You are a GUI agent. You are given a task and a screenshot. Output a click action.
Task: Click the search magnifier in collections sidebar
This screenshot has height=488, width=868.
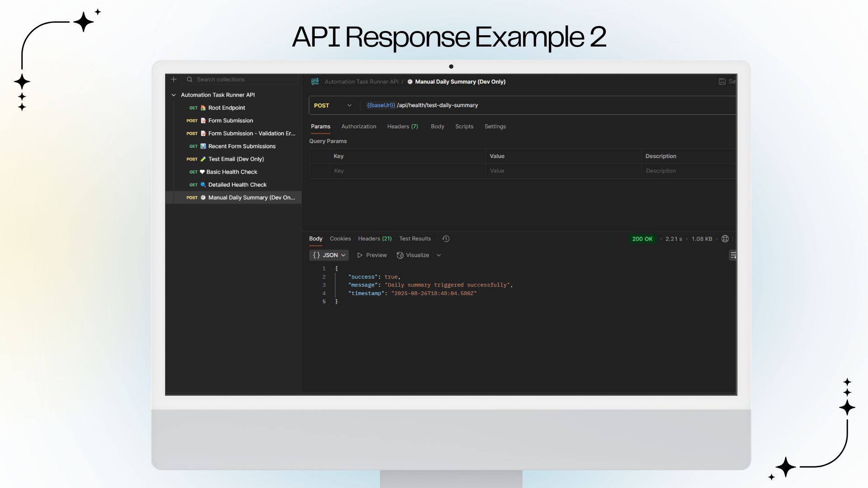tap(190, 80)
